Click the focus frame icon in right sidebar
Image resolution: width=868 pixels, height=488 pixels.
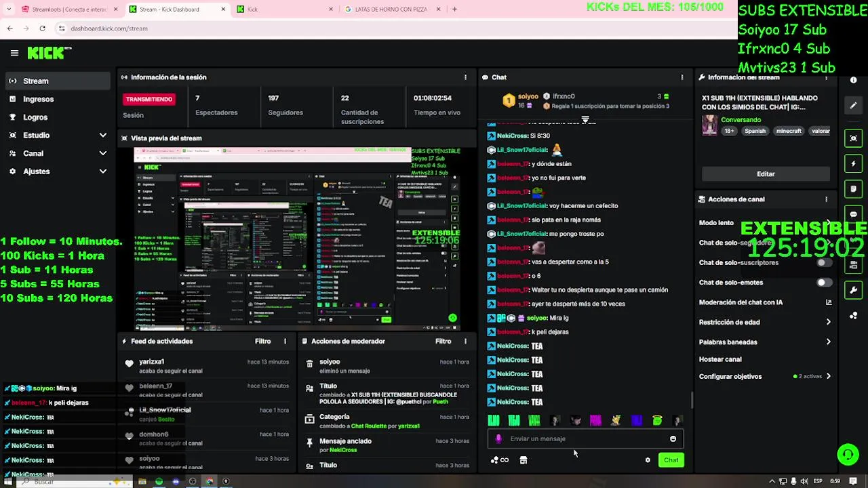pos(854,138)
